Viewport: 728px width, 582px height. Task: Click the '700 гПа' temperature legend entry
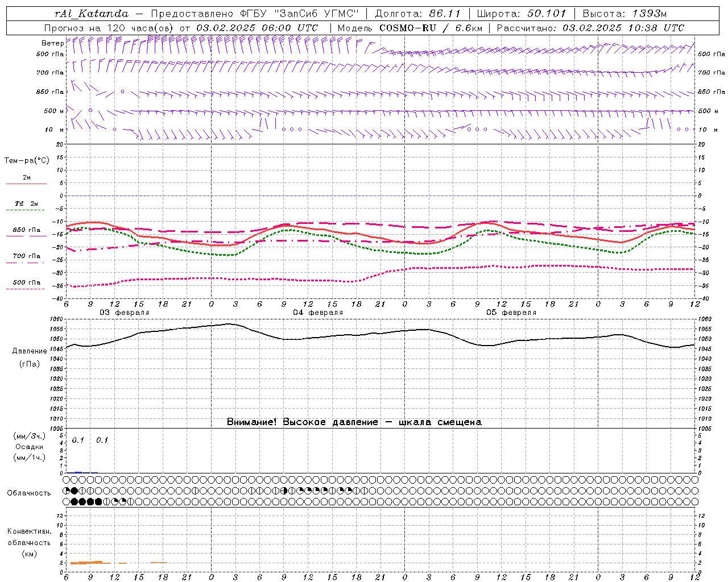click(26, 256)
